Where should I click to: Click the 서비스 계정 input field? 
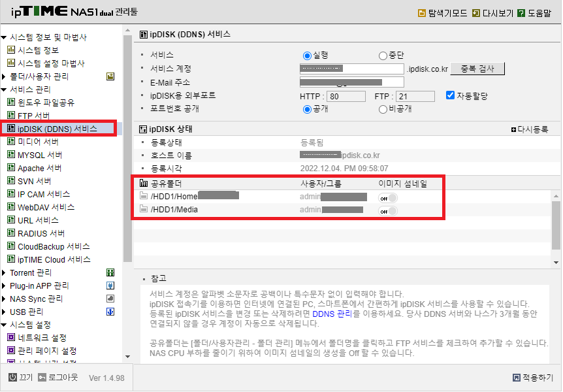[352, 69]
